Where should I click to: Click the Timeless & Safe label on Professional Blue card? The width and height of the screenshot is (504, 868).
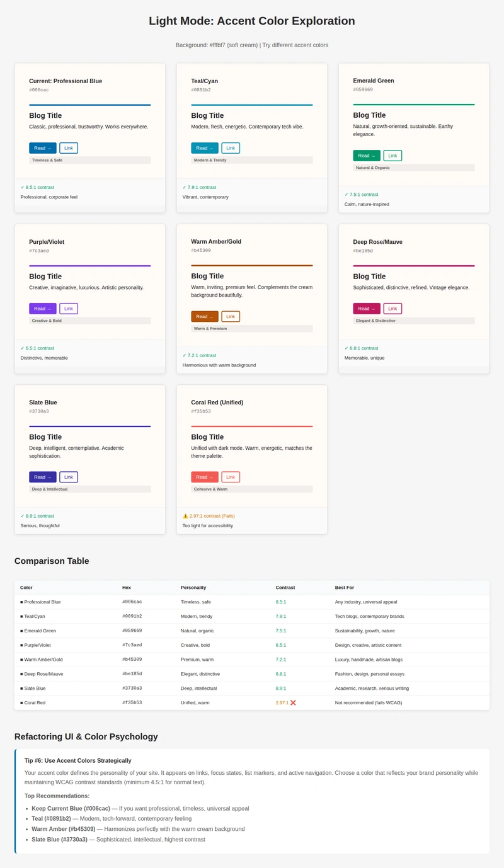pos(49,160)
